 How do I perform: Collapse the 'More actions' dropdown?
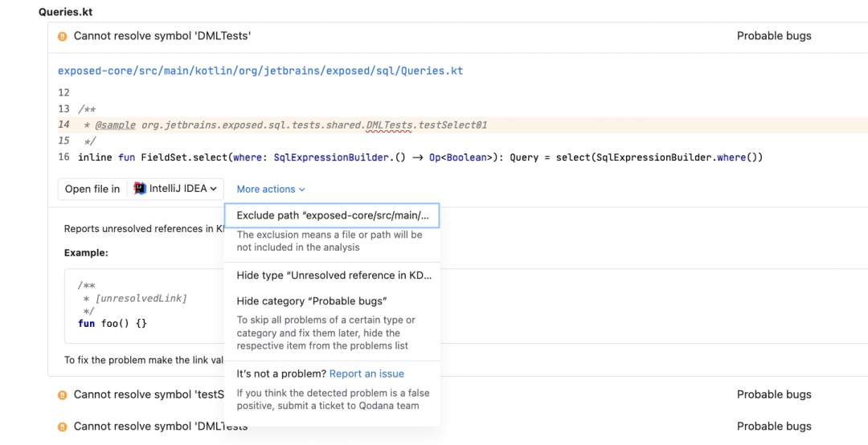pos(271,190)
